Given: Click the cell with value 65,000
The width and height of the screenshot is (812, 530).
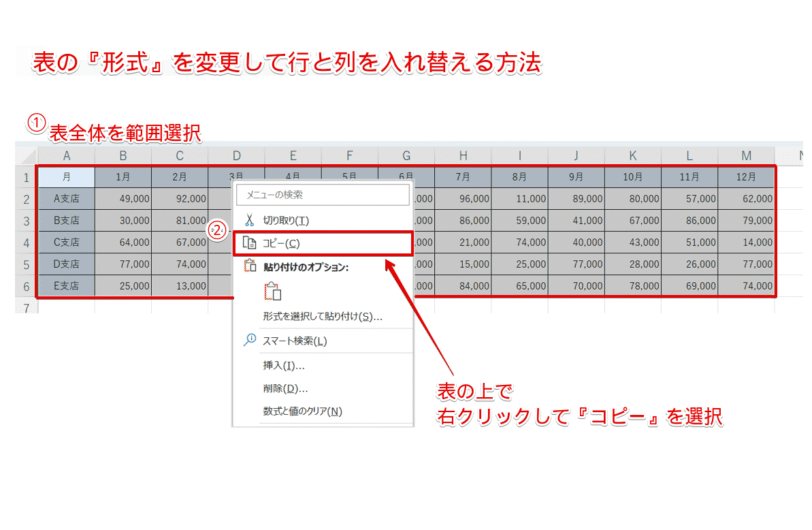Looking at the screenshot, I should (x=520, y=285).
